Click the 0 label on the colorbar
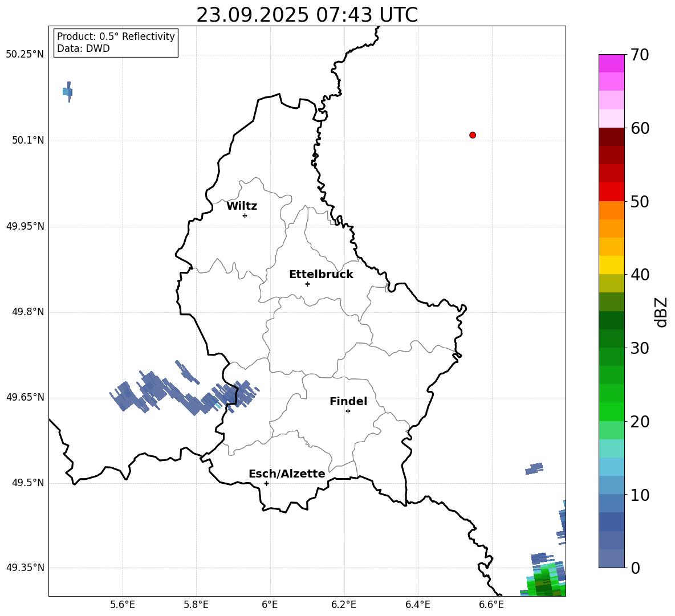The width and height of the screenshot is (675, 616). point(635,568)
